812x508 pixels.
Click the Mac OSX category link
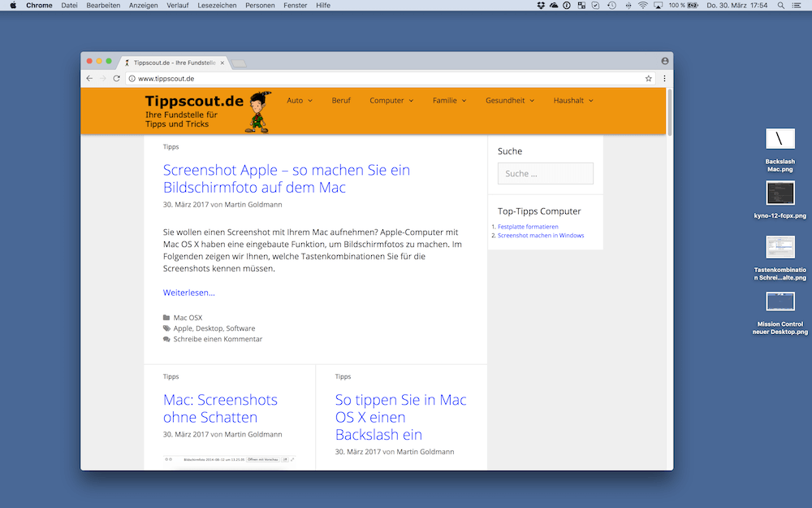188,318
